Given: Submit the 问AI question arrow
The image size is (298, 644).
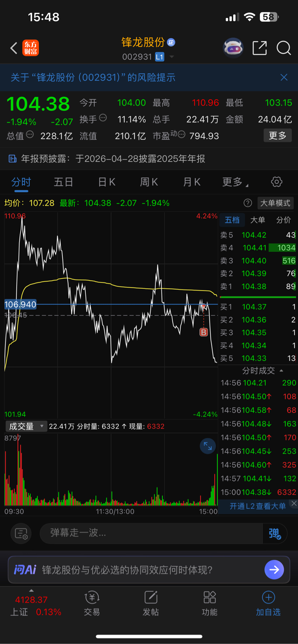Looking at the screenshot, I should point(274,570).
